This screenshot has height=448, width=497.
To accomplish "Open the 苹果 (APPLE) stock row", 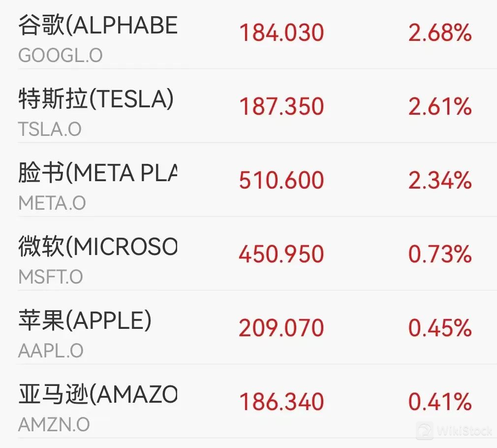I will click(x=85, y=321).
